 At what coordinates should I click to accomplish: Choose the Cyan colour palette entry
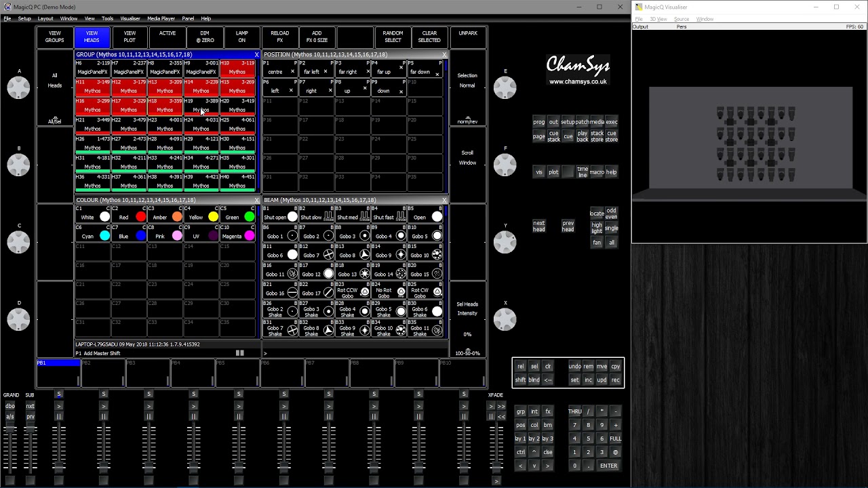tap(93, 233)
